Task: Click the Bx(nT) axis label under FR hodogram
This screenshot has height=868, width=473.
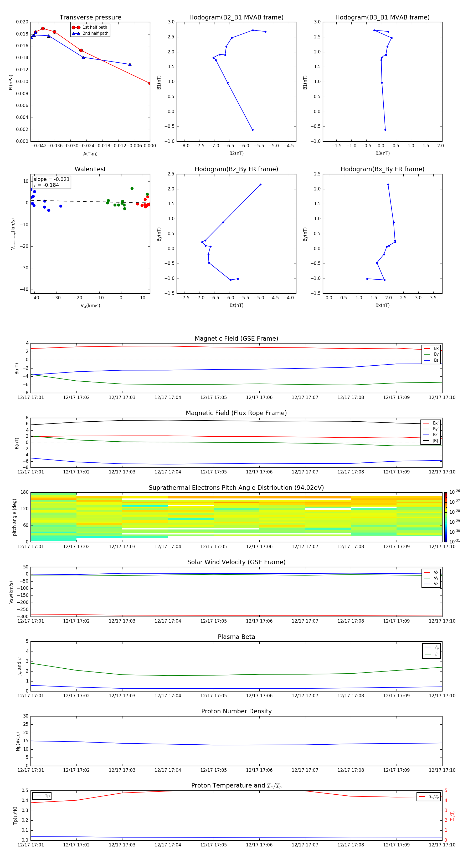Action: (382, 305)
